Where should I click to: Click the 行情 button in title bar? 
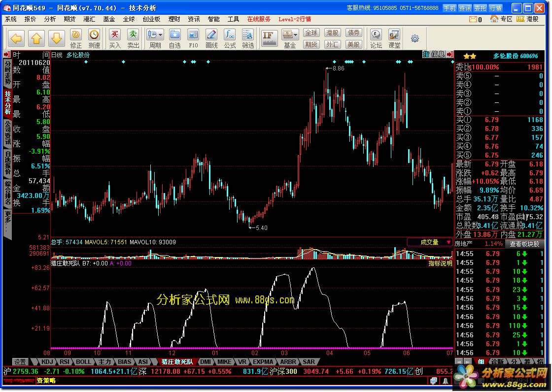(x=496, y=8)
